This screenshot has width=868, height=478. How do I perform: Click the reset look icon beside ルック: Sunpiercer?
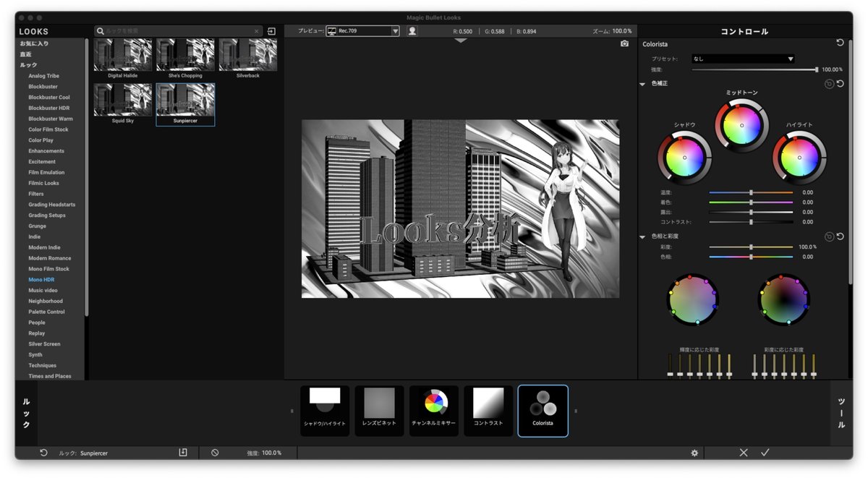tap(43, 453)
